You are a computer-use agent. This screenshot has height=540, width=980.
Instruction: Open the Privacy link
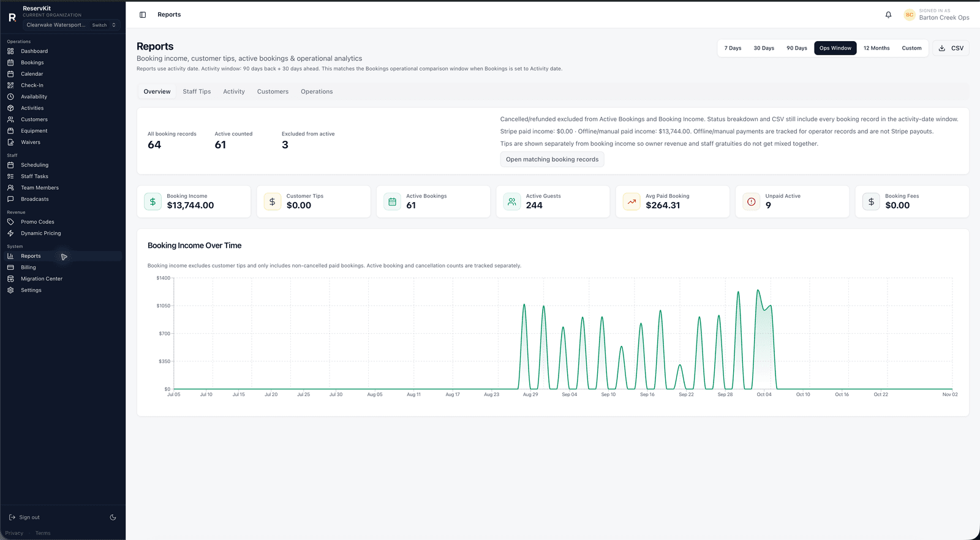pos(14,533)
